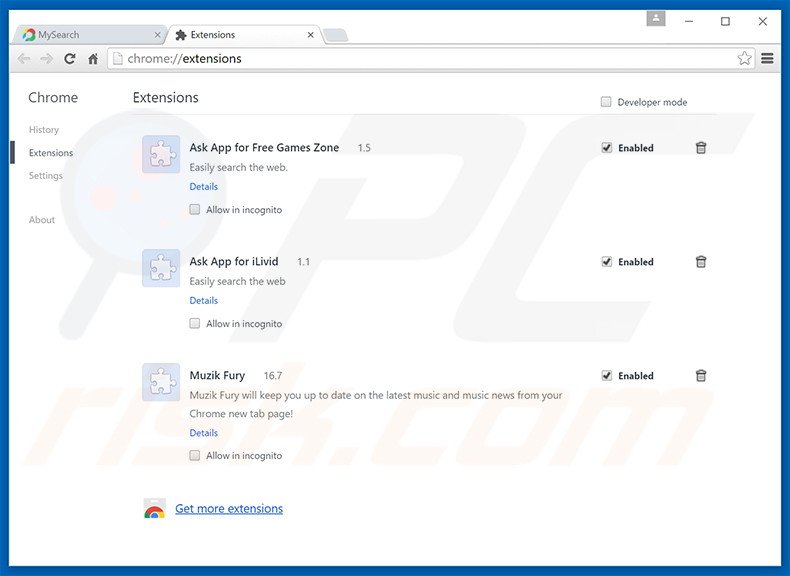Image resolution: width=790 pixels, height=576 pixels.
Task: Click the Muzik Fury version 16.7
Action: point(273,375)
